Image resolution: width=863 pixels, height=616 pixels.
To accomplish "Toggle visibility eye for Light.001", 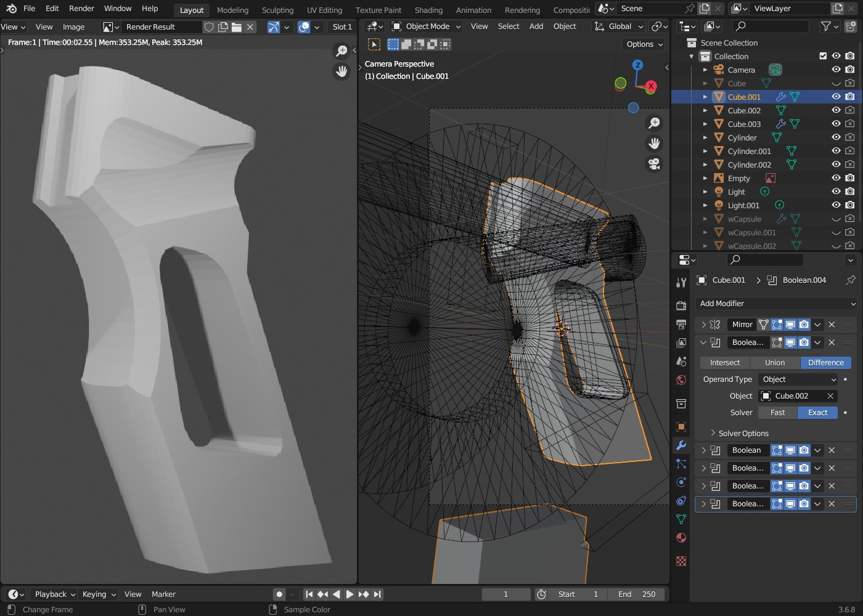I will coord(836,205).
